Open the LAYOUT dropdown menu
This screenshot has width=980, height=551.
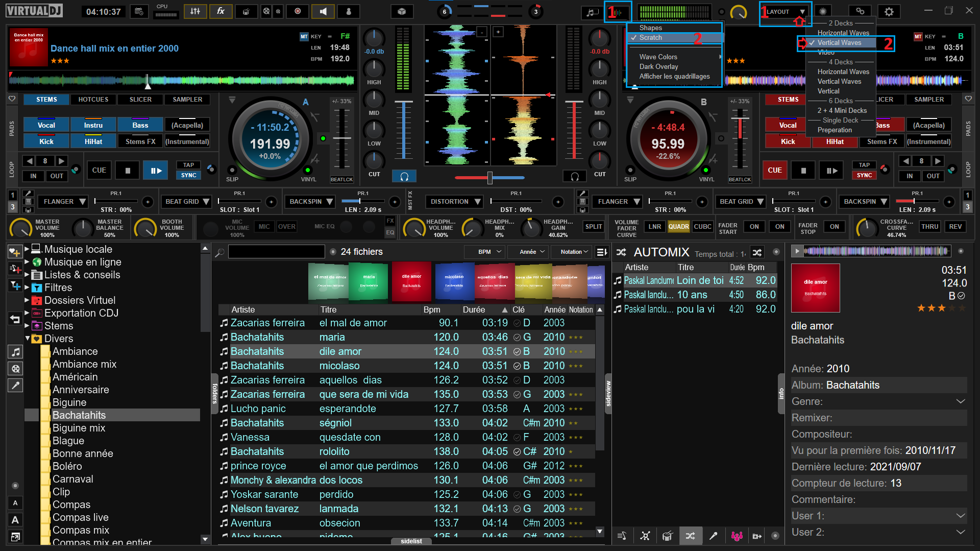[785, 12]
